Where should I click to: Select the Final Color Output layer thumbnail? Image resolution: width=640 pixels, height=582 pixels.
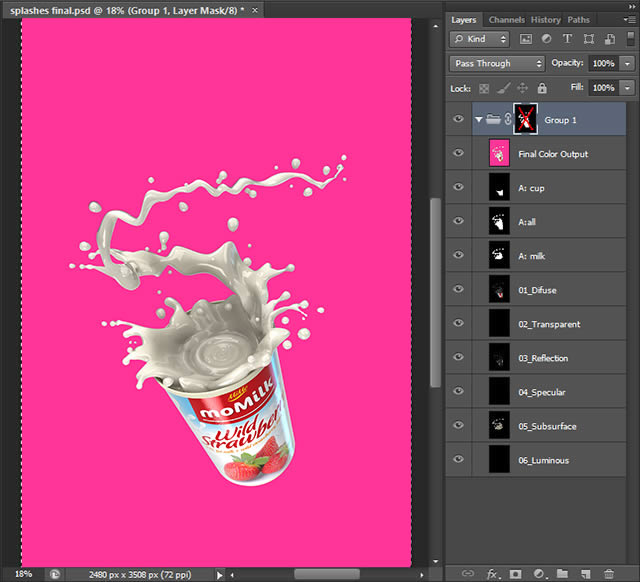coord(499,153)
